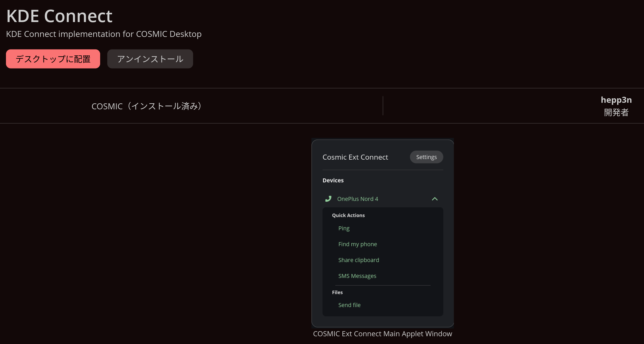The width and height of the screenshot is (644, 344).
Task: Click the KDE Connect page title
Action: pyautogui.click(x=59, y=16)
